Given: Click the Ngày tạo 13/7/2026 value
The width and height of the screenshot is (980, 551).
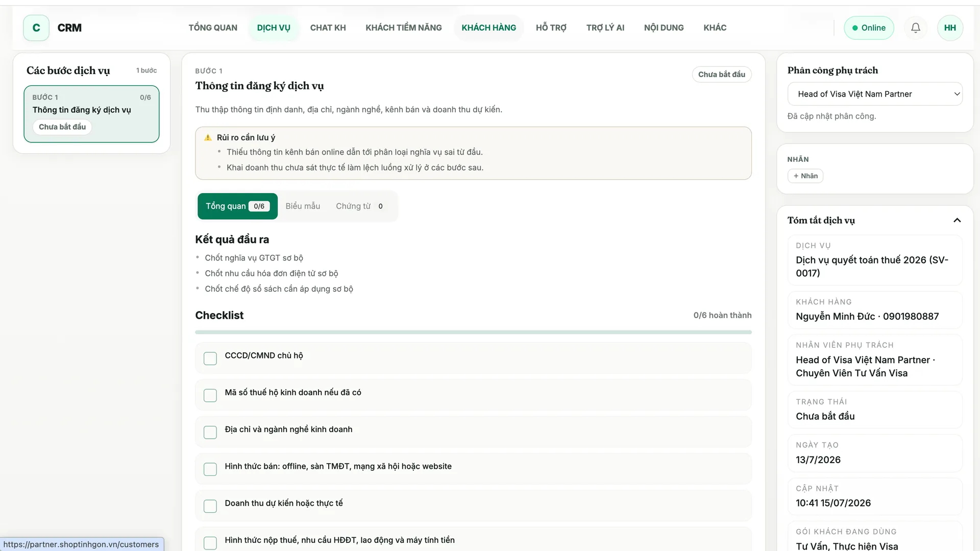Looking at the screenshot, I should (x=818, y=460).
